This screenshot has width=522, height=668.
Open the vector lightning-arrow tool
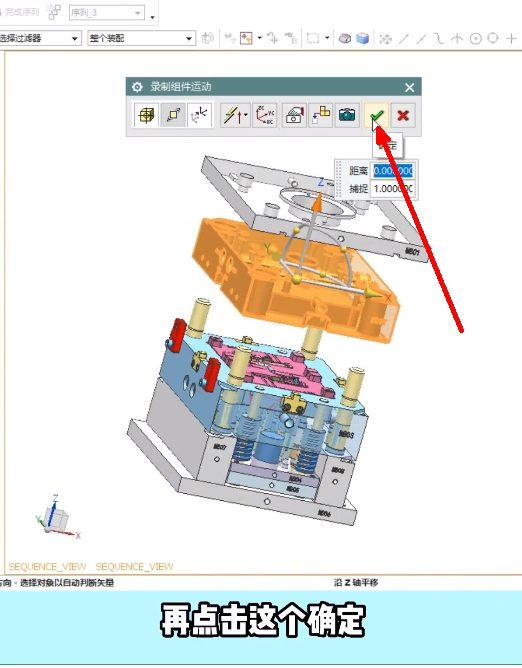(235, 115)
